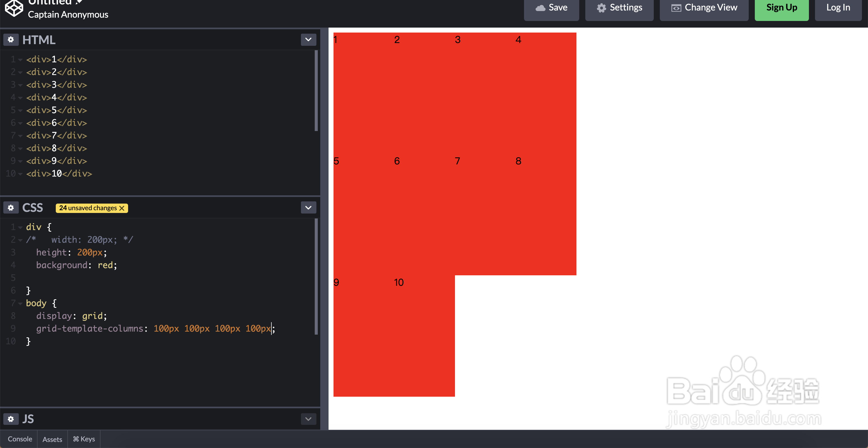Screen dimensions: 868x448
Task: Open CSS editor settings gear
Action: [x=11, y=208]
